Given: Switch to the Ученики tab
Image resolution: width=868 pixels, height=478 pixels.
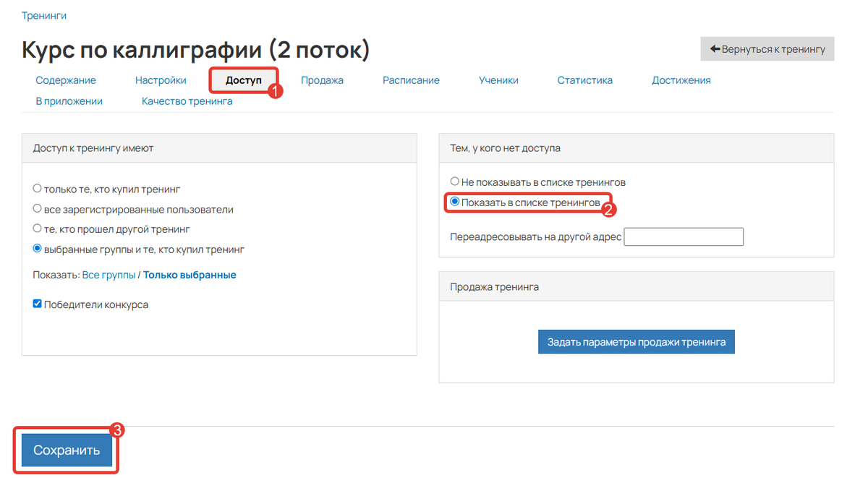Looking at the screenshot, I should coord(498,80).
